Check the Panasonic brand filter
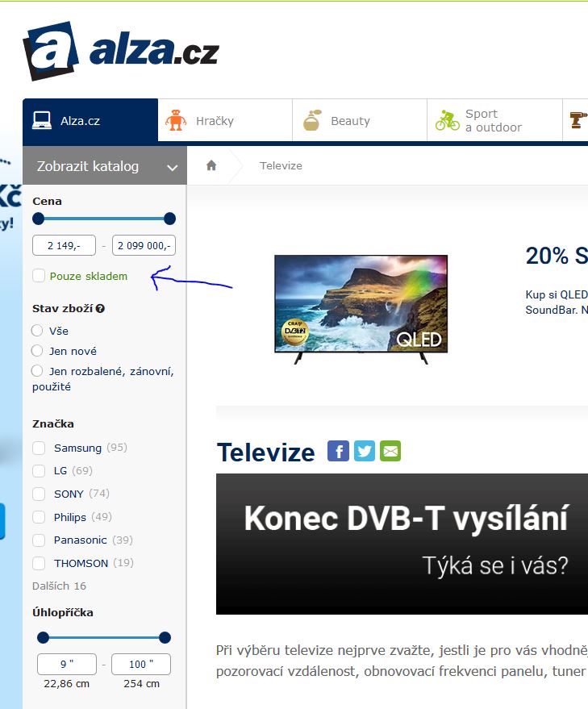Screen dimensions: 588x709 click(39, 540)
